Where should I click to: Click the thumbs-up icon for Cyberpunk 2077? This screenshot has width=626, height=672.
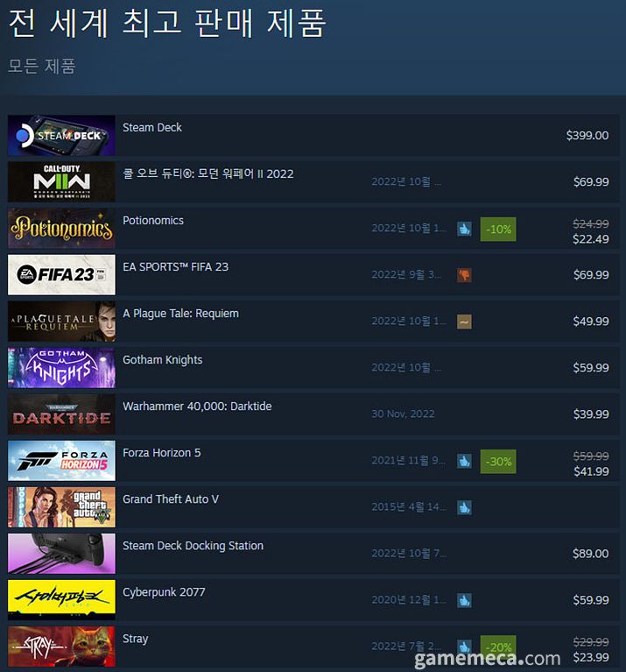point(464,600)
